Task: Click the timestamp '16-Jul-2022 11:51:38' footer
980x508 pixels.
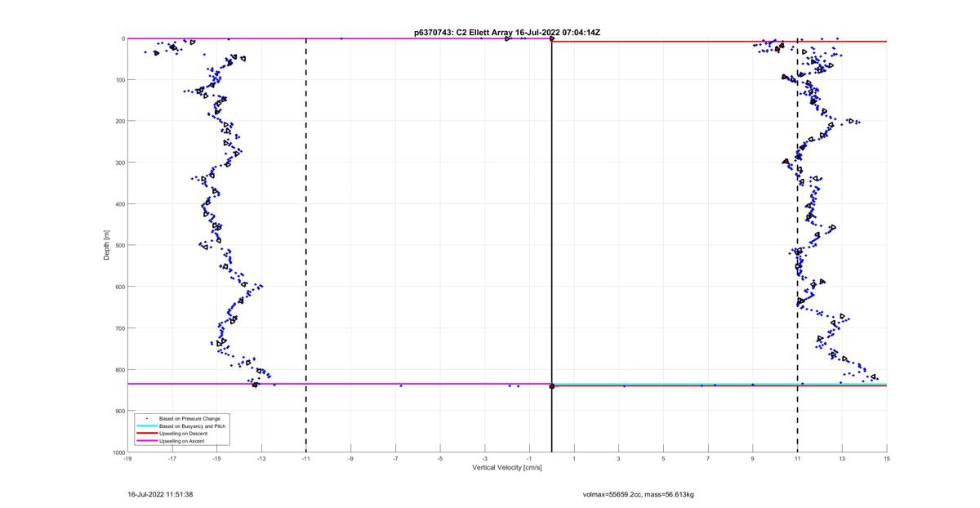Action: (x=160, y=494)
